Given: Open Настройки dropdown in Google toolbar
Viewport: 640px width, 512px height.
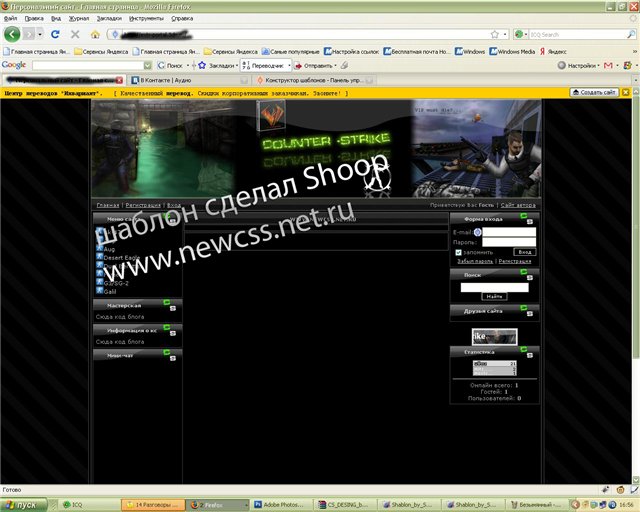Looking at the screenshot, I should click(598, 65).
